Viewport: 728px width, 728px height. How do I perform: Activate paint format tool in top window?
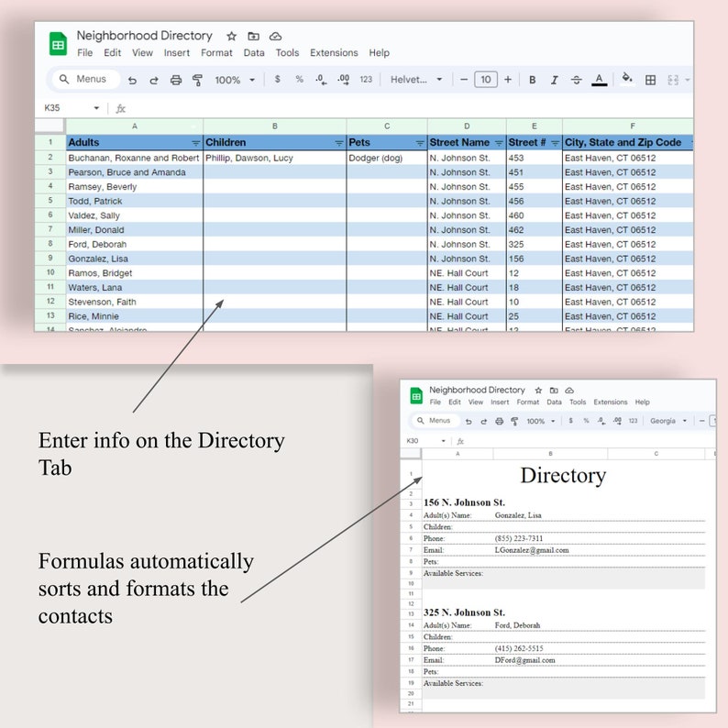click(197, 80)
